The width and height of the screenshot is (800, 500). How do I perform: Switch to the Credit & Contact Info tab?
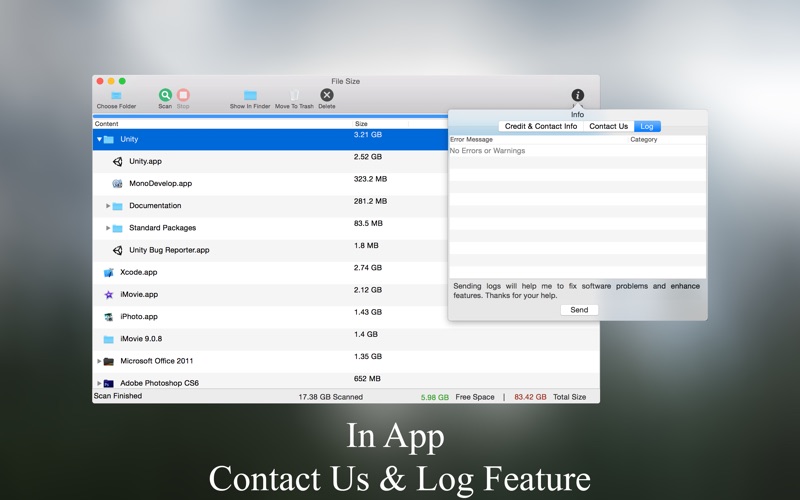point(541,126)
